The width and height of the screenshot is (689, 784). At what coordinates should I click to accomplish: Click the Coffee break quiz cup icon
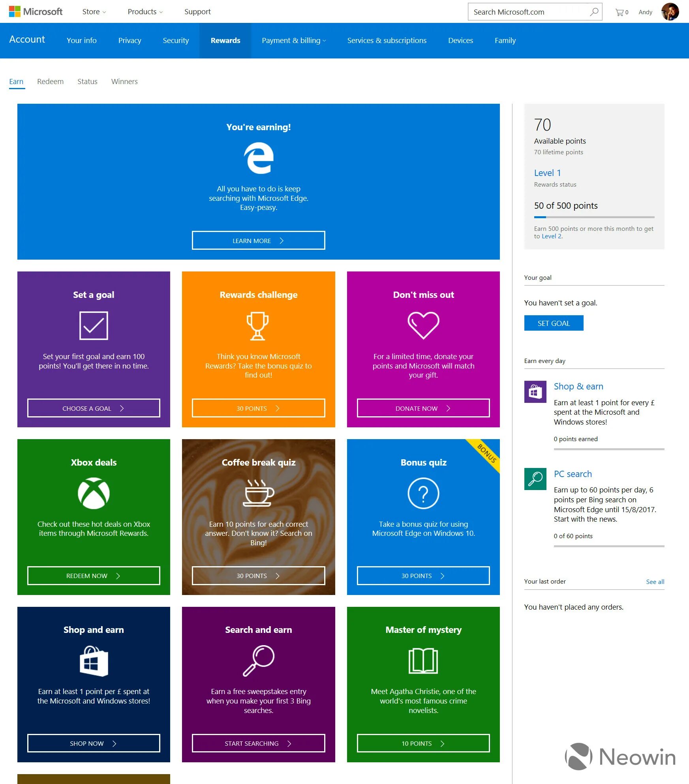258,493
